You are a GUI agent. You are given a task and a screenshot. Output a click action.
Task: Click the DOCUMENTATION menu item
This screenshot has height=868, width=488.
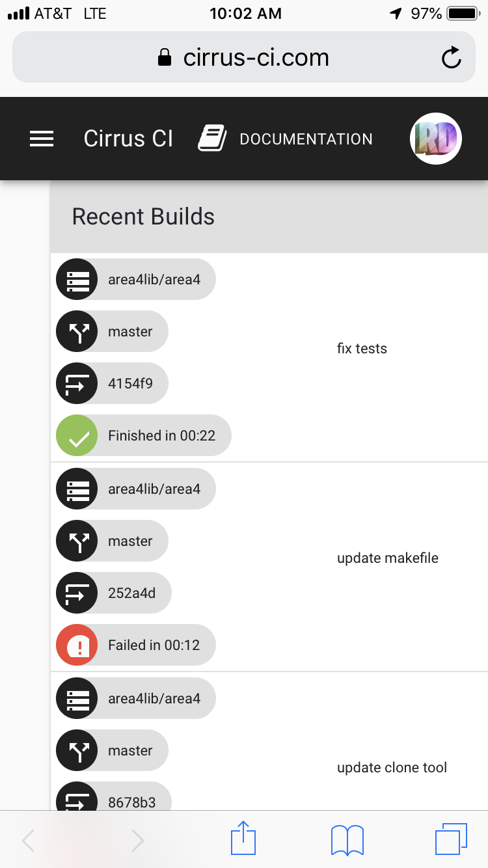coord(306,139)
